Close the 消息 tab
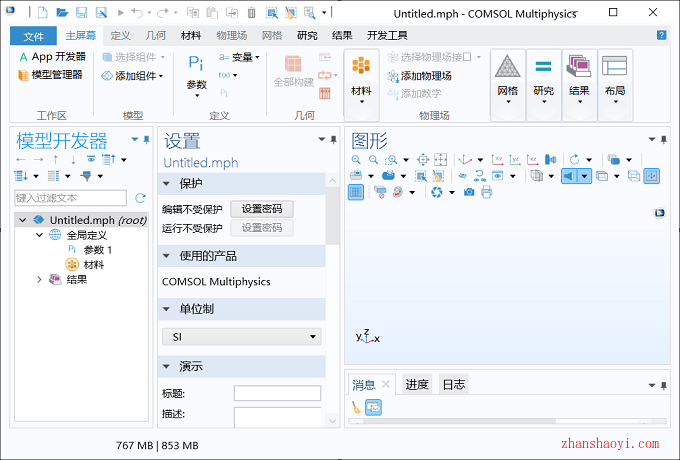Image resolution: width=680 pixels, height=460 pixels. point(386,384)
